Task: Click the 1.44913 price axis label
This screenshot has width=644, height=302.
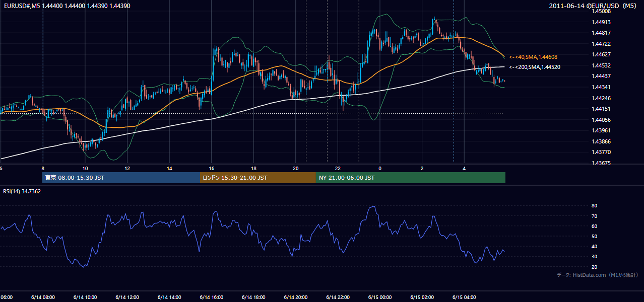Action: (x=601, y=22)
